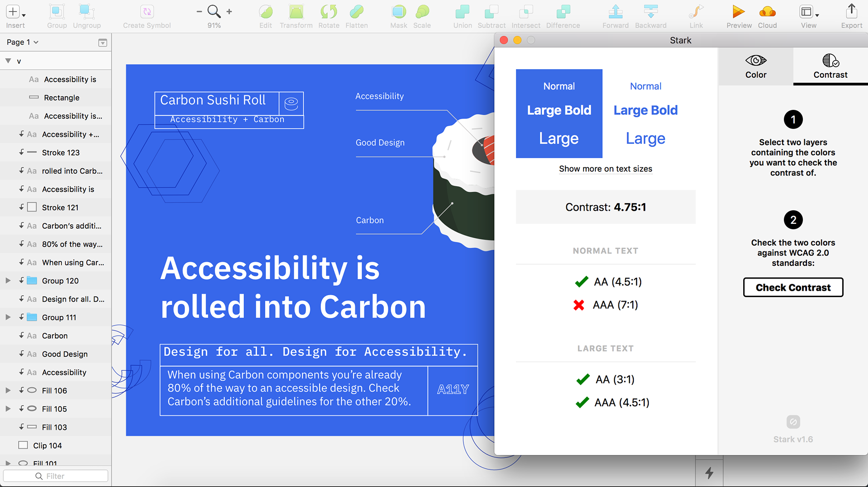Click the Flatten icon

pos(357,12)
